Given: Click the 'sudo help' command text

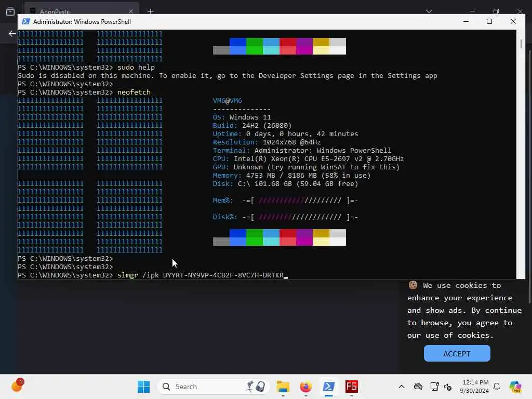Looking at the screenshot, I should pyautogui.click(x=136, y=67).
